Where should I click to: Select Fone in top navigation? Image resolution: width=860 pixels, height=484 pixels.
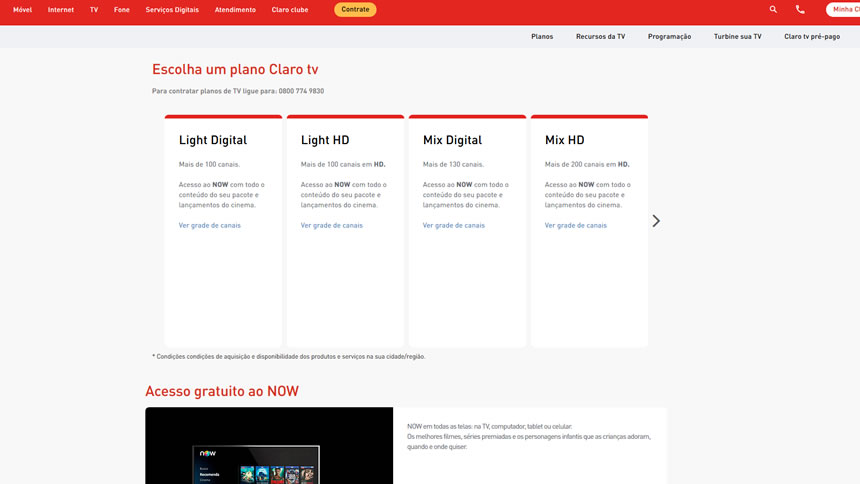coord(122,9)
